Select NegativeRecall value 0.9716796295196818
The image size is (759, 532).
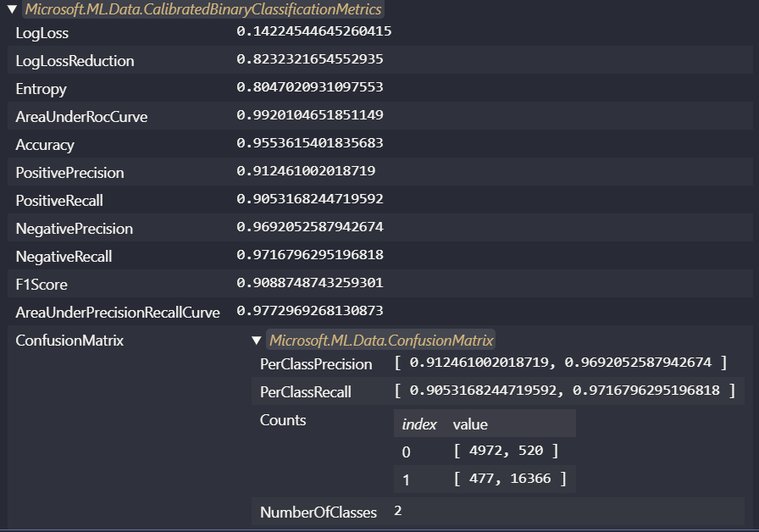point(310,255)
